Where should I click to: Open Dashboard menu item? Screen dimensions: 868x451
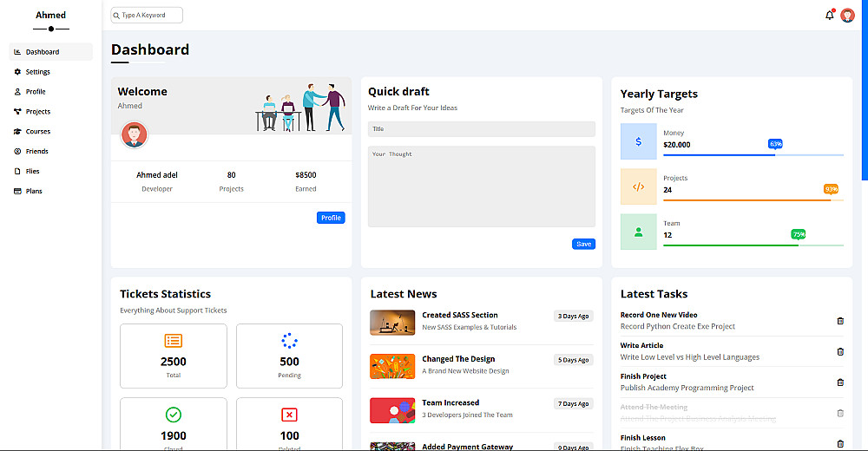point(51,51)
